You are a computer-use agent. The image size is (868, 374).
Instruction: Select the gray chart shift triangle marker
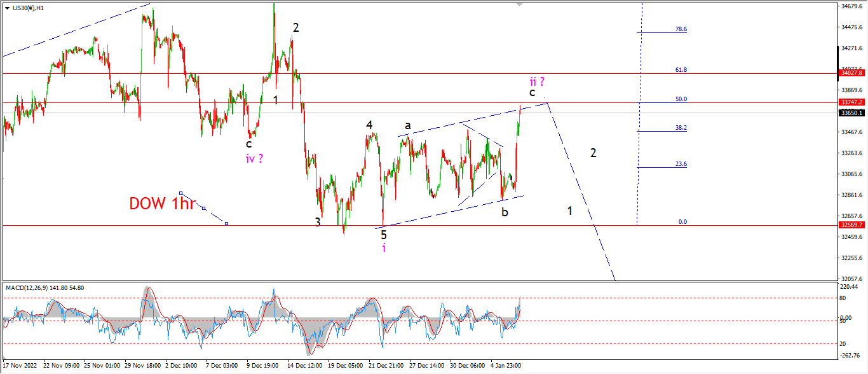tap(520, 4)
